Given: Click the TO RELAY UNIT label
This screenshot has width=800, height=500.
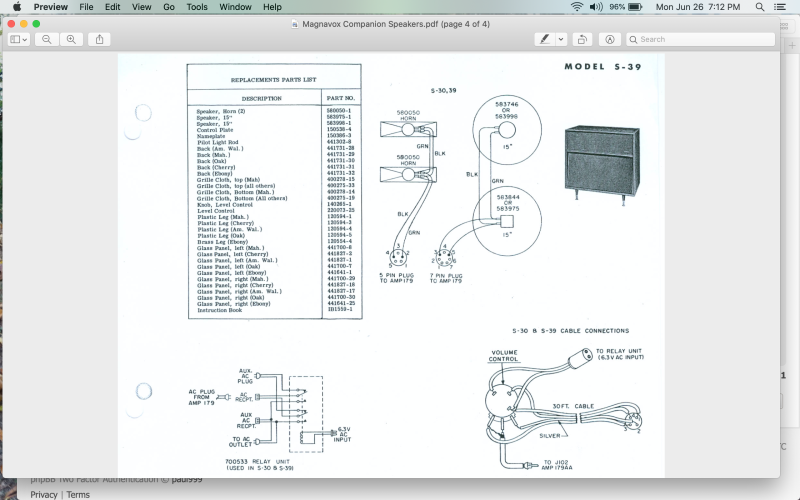Looking at the screenshot, I should pyautogui.click(x=620, y=354).
